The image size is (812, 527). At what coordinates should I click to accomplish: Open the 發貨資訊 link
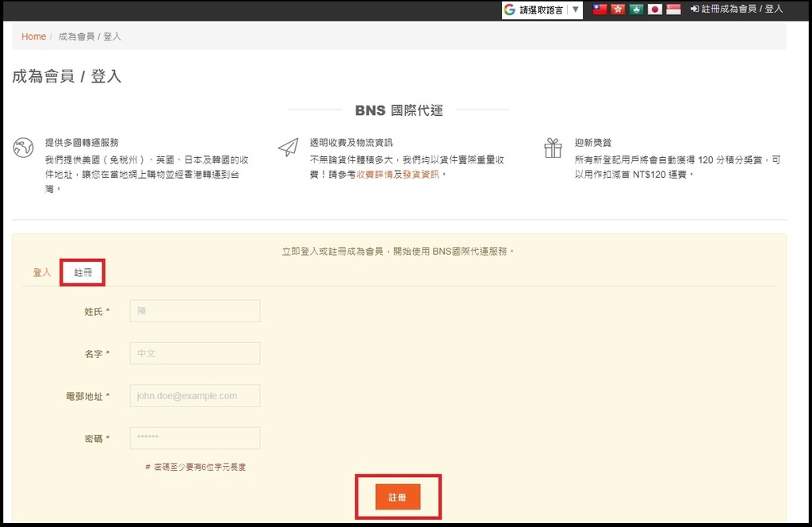pyautogui.click(x=421, y=174)
